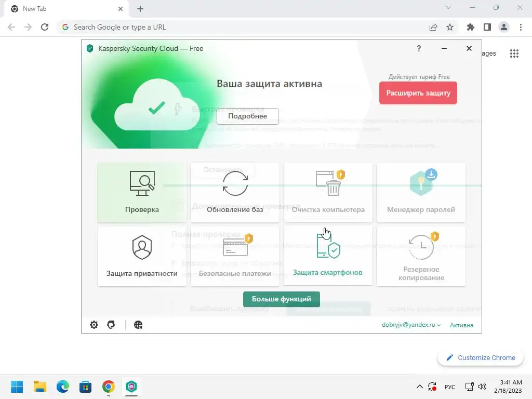This screenshot has width=532, height=399.
Task: Open Chrome profile avatar icon
Action: (504, 27)
